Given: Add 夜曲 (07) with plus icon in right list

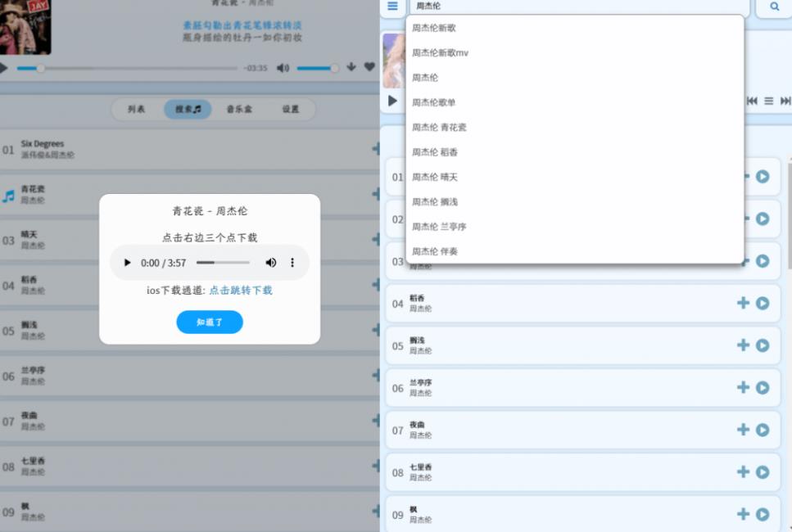Looking at the screenshot, I should point(743,430).
